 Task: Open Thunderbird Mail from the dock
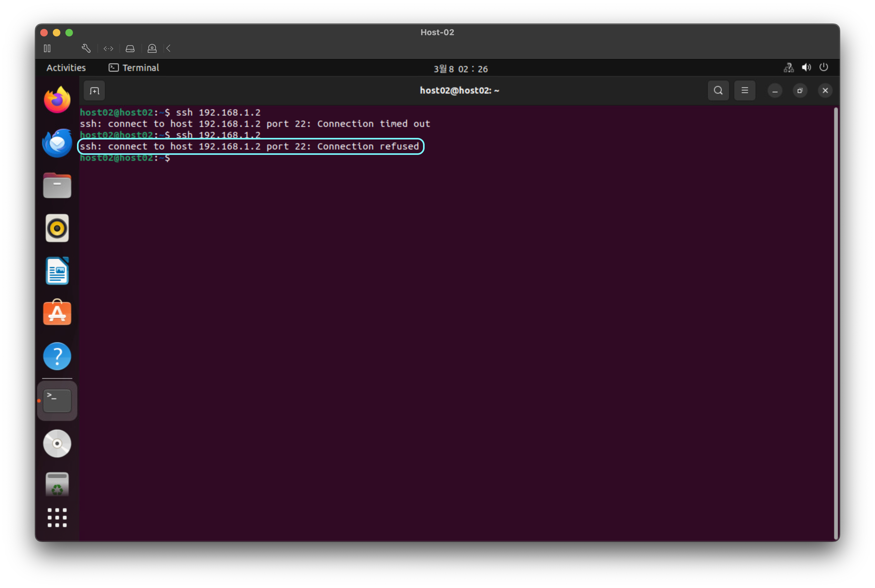tap(57, 143)
